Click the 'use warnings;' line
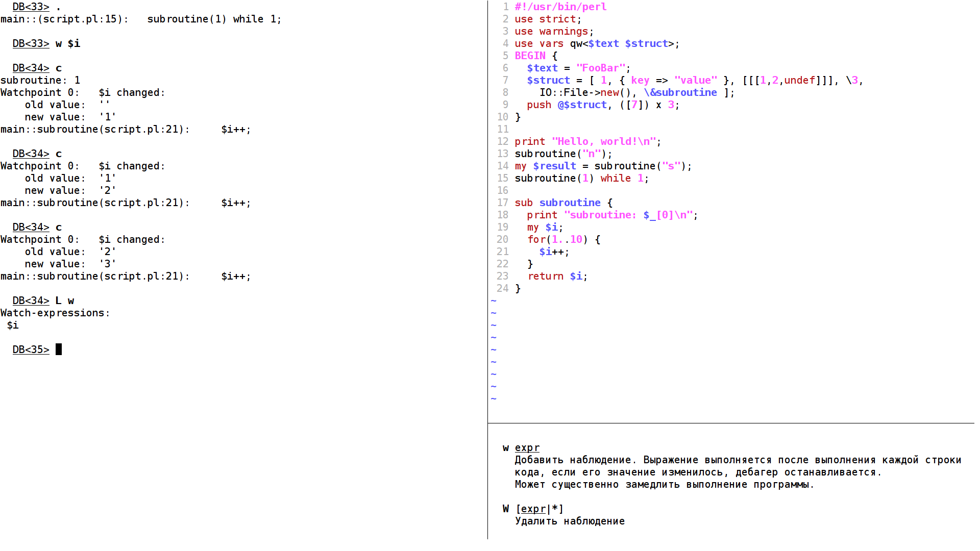The image size is (980, 551). tap(554, 31)
